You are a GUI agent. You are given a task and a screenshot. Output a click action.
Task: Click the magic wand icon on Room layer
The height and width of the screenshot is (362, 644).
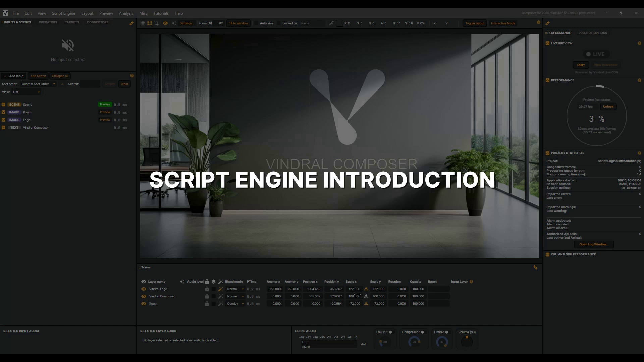[x=220, y=304]
